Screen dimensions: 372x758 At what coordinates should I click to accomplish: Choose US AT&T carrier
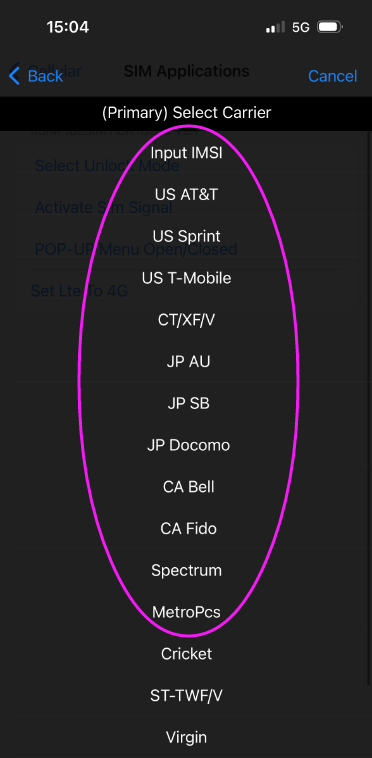(x=186, y=194)
